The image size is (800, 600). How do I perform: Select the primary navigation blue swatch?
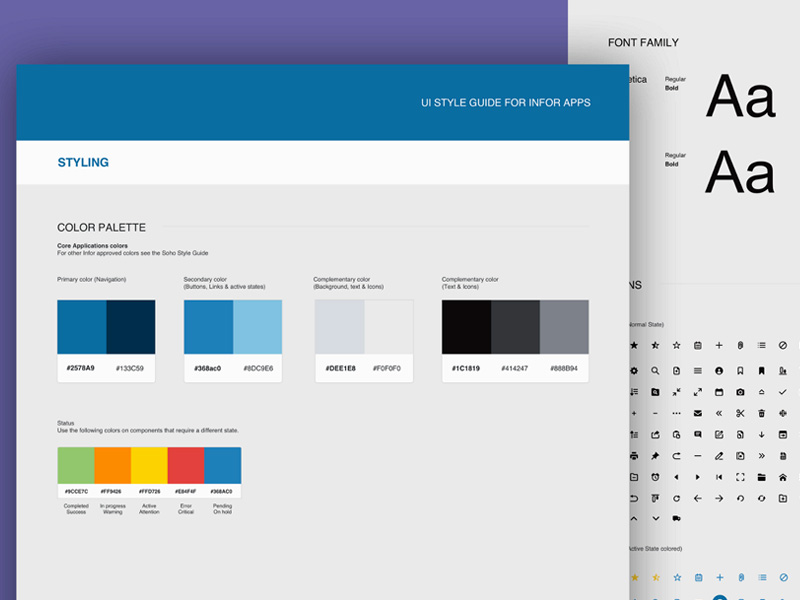coord(82,327)
